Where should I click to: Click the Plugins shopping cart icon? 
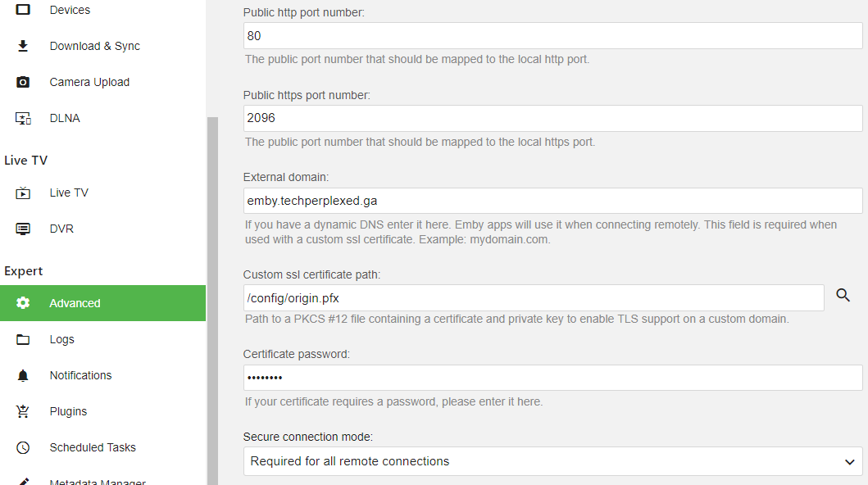pos(23,411)
